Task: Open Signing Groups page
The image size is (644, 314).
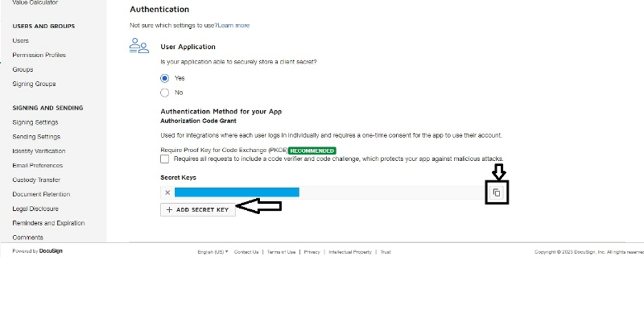Action: [34, 84]
